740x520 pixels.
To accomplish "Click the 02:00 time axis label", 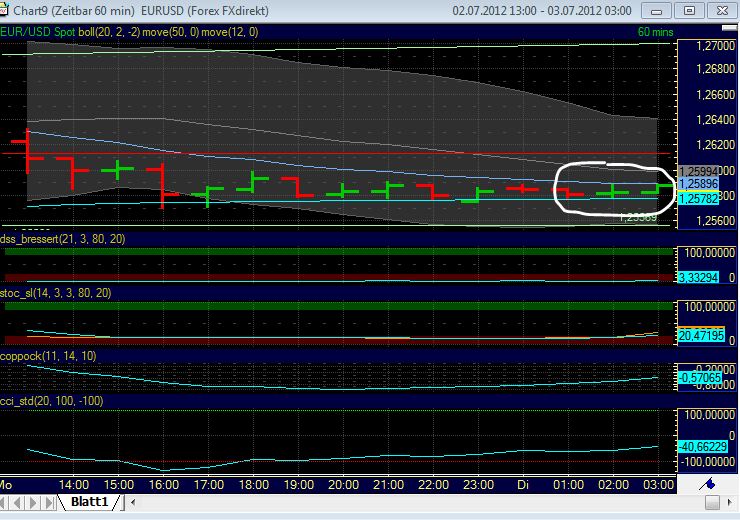I will [614, 485].
